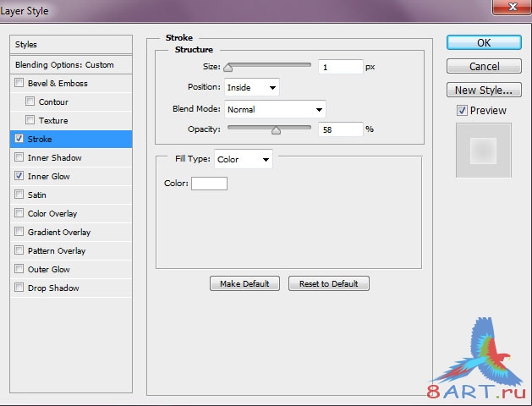Disable the Inner Glow checkbox
Screen dimensions: 532x406
point(19,177)
